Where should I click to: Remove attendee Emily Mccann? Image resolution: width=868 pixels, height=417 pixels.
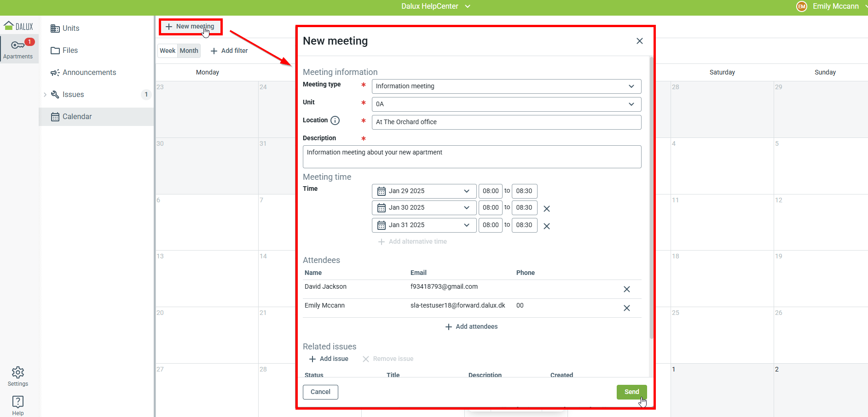[626, 308]
